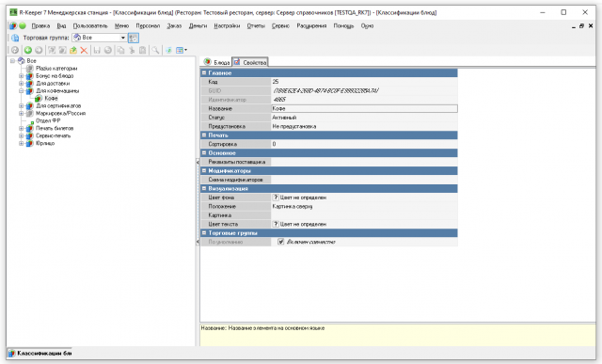Collapse the Главное properties section
Viewport: 602px width, 364px height.
coord(204,72)
